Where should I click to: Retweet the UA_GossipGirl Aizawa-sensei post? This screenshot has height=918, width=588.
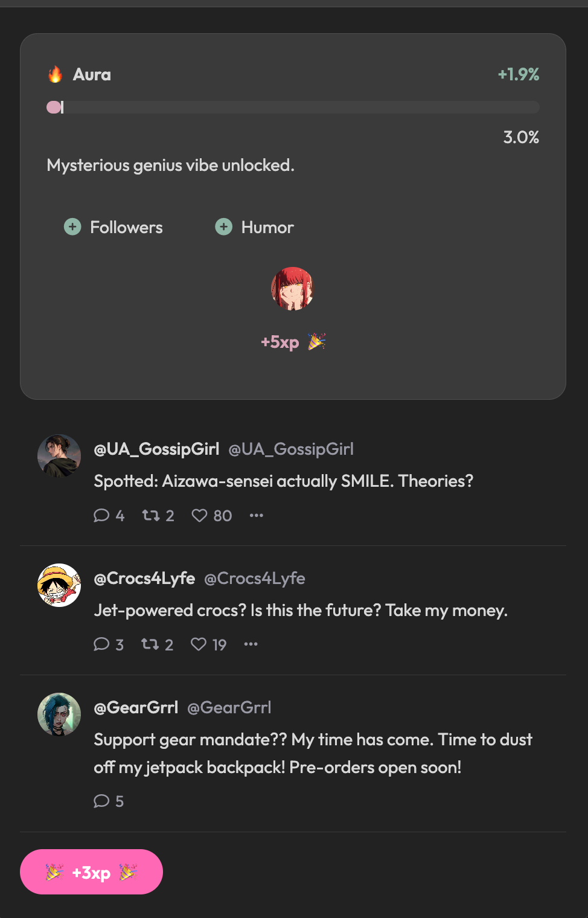pyautogui.click(x=151, y=515)
